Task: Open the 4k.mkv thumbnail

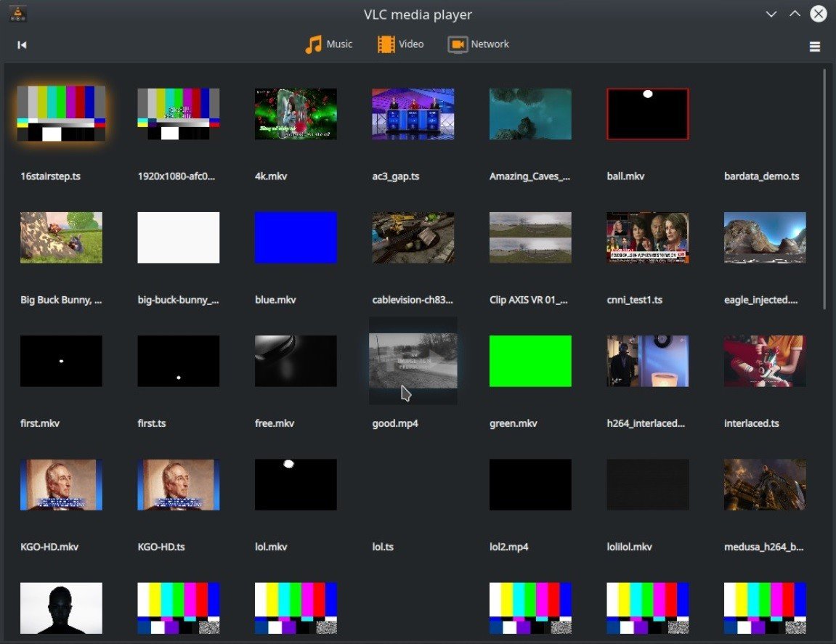Action: point(296,113)
